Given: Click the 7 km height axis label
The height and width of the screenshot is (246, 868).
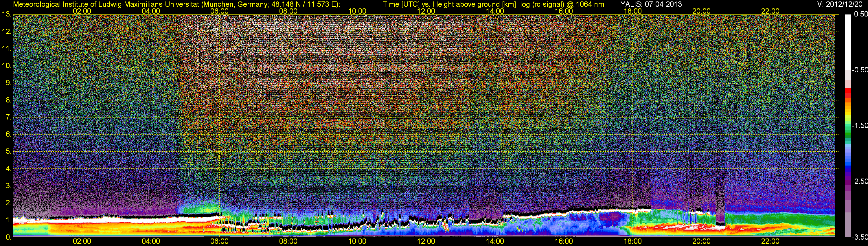Looking at the screenshot, I should pos(8,117).
